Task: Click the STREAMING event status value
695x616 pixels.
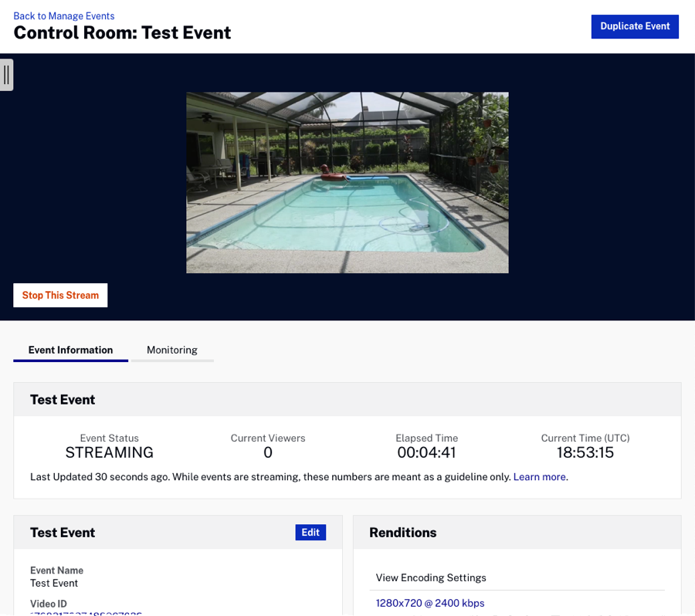Action: click(x=109, y=452)
